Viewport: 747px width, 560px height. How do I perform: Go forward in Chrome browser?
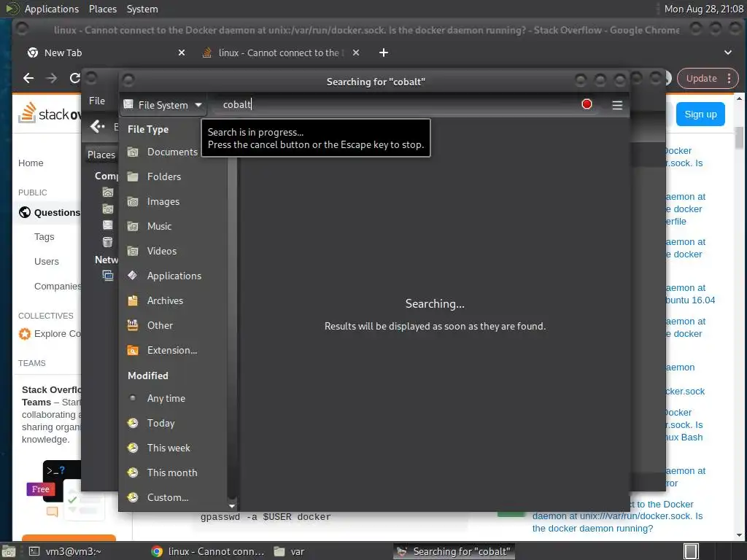click(52, 78)
